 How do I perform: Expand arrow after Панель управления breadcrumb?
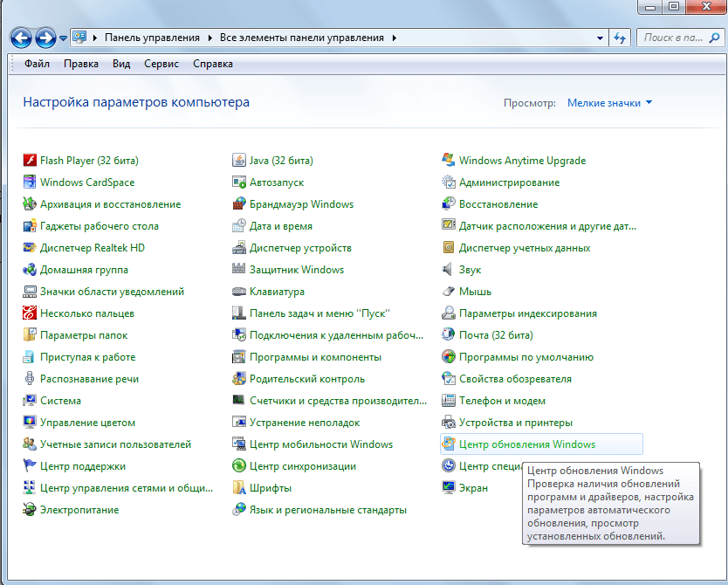point(209,38)
